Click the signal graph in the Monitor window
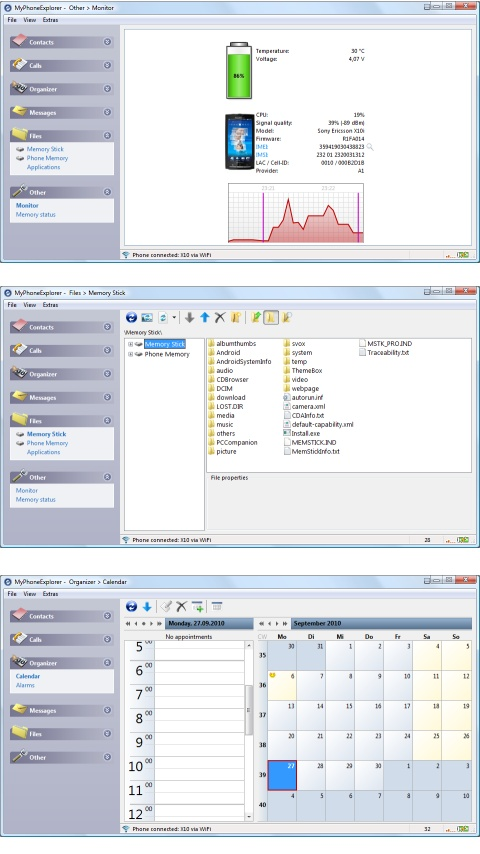 point(296,213)
